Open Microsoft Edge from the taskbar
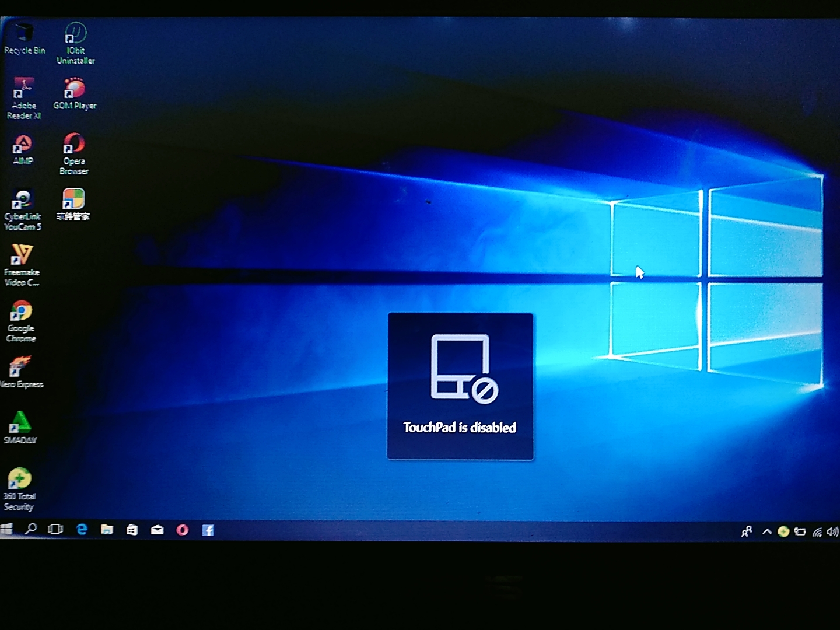The width and height of the screenshot is (840, 630). 82,529
